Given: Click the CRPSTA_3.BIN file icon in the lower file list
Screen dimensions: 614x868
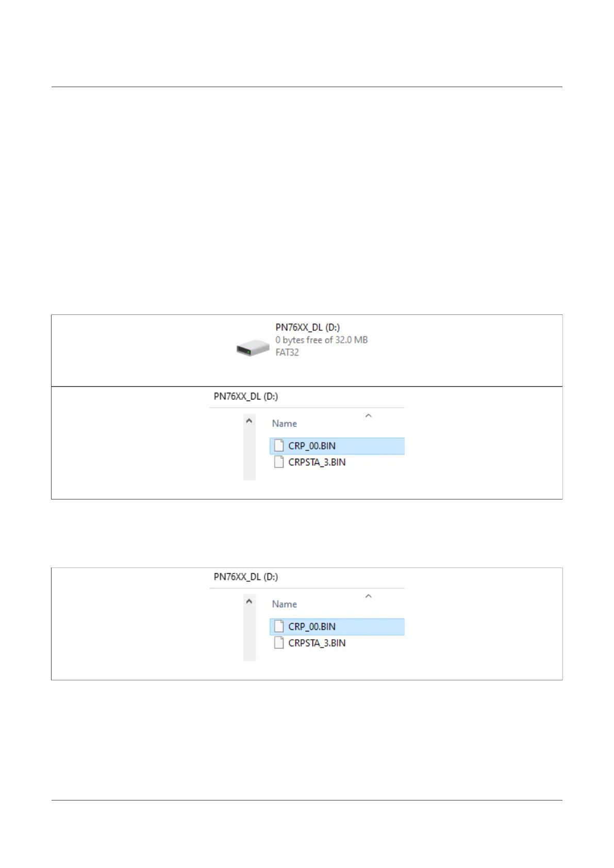Looking at the screenshot, I should point(279,643).
